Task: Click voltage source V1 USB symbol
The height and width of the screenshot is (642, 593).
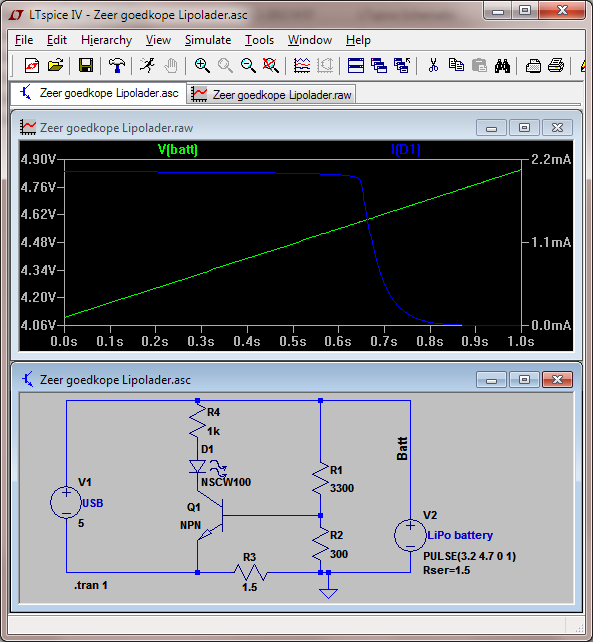Action: pyautogui.click(x=66, y=502)
